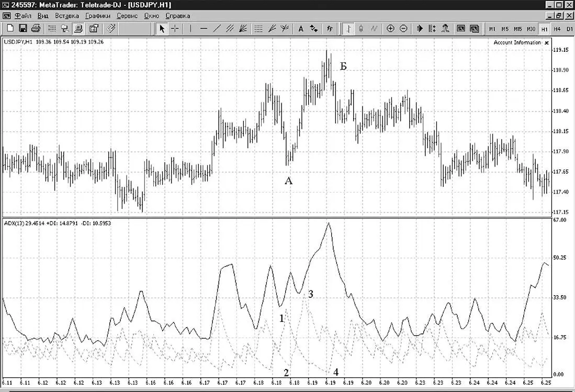Toggle the Terminal window icon
Image resolution: width=575 pixels, height=392 pixels.
coord(78,28)
